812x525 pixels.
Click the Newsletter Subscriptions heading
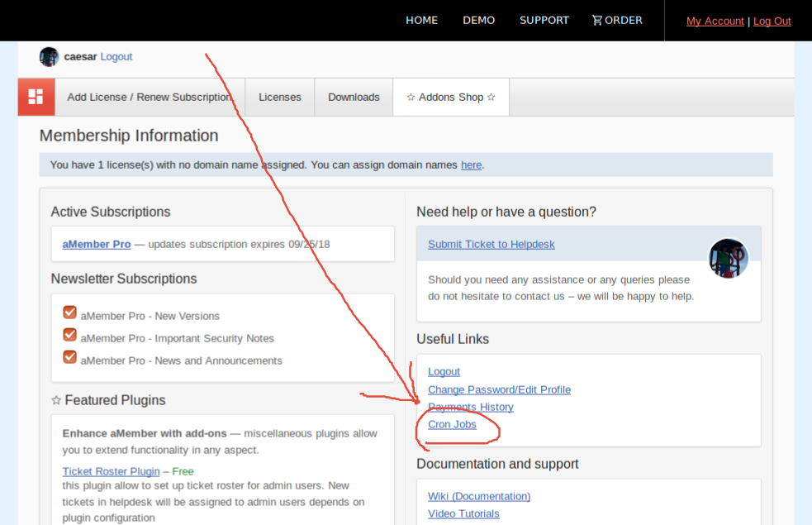(x=124, y=279)
